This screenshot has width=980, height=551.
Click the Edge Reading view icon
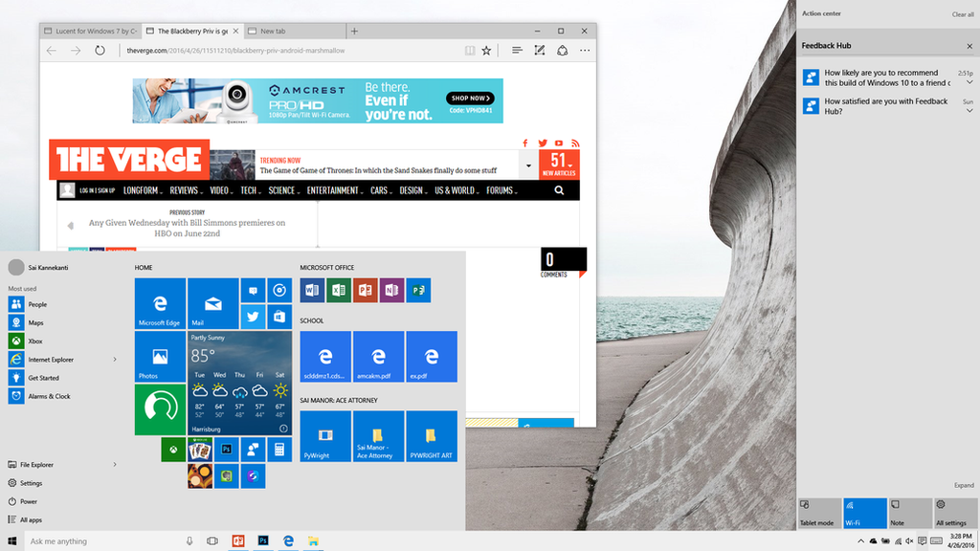click(x=469, y=51)
